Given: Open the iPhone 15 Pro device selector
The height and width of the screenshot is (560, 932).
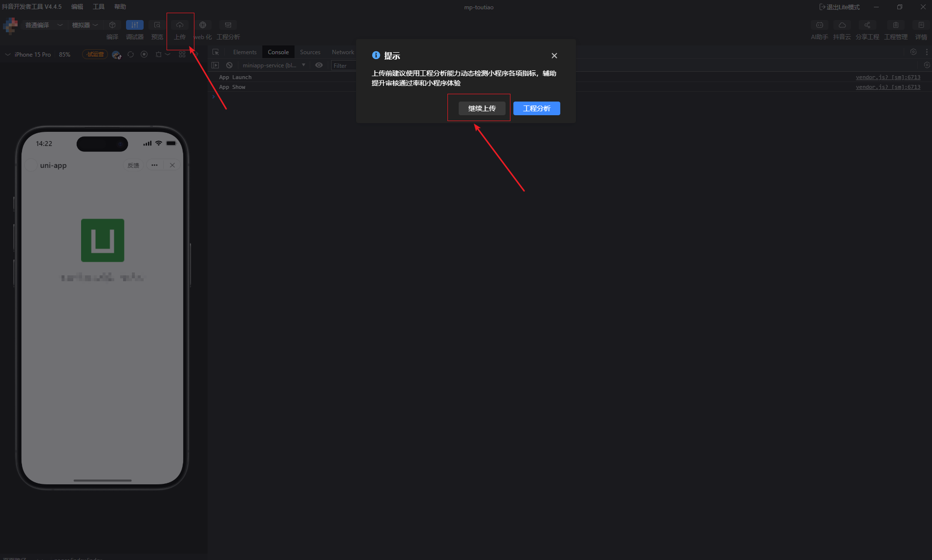Looking at the screenshot, I should click(30, 54).
